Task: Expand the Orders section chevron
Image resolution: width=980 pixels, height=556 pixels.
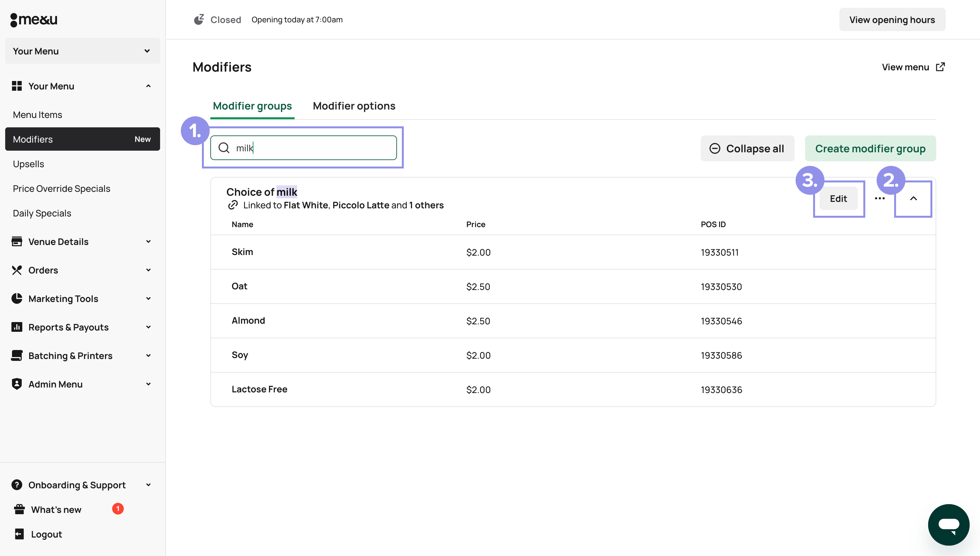Action: pos(148,270)
